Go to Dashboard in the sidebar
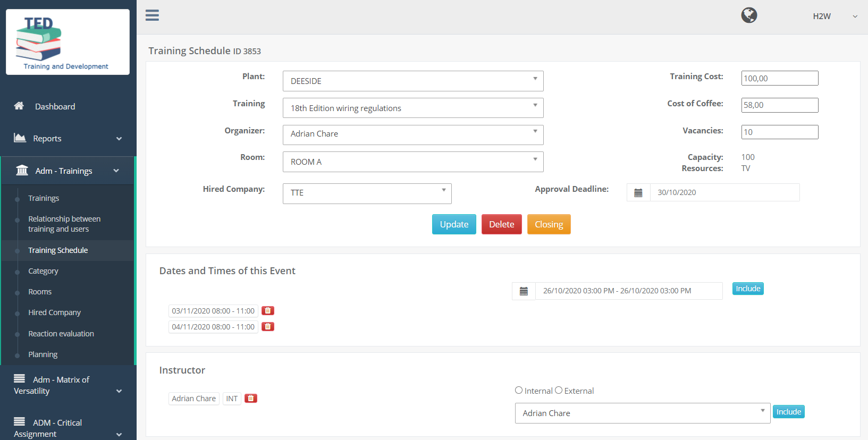868x440 pixels. click(x=55, y=107)
